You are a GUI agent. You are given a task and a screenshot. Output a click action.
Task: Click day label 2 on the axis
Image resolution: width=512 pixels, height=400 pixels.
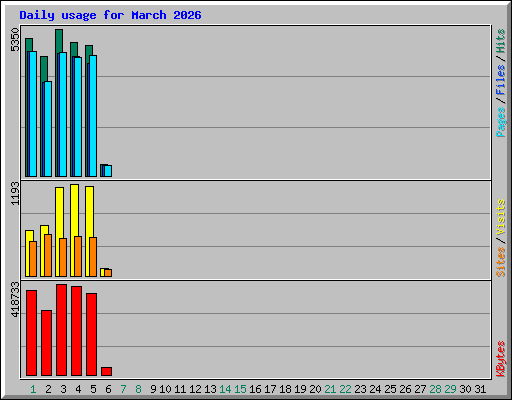(48, 389)
